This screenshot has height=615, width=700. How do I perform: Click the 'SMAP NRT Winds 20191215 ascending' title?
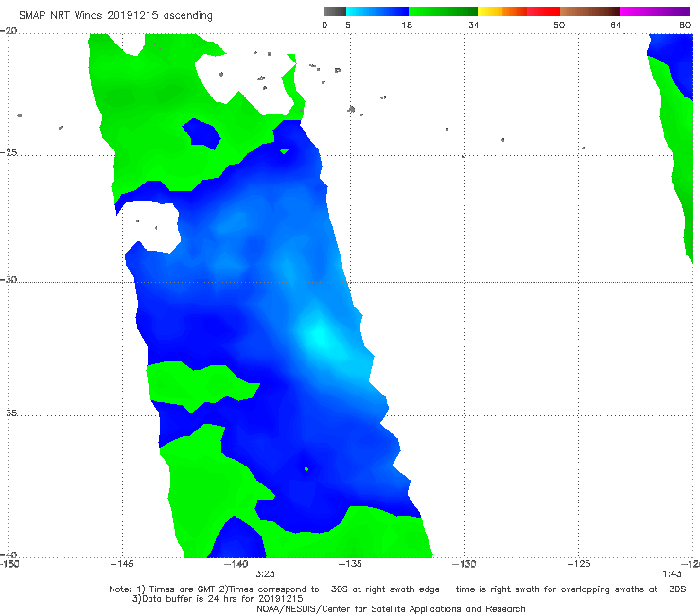tap(115, 15)
